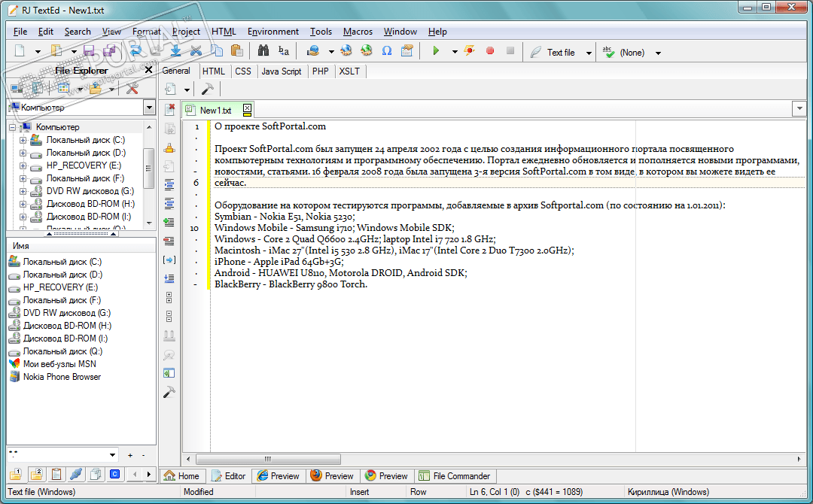Screen dimensions: 813x504
Task: Open dropdown arrow next to Open file
Action: (74, 52)
